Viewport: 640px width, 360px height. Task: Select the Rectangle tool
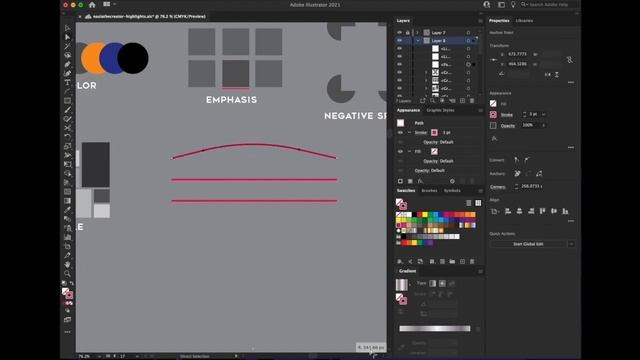[67, 100]
